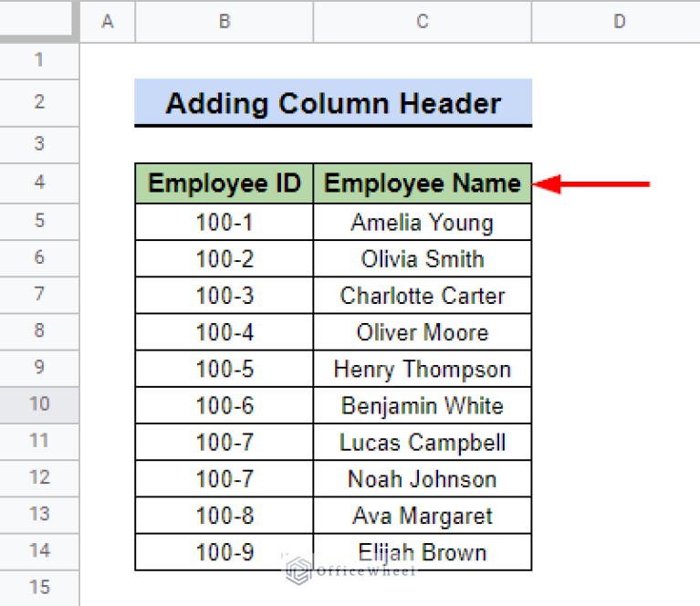This screenshot has height=606, width=700.
Task: Select row 15 header
Action: pos(39,588)
